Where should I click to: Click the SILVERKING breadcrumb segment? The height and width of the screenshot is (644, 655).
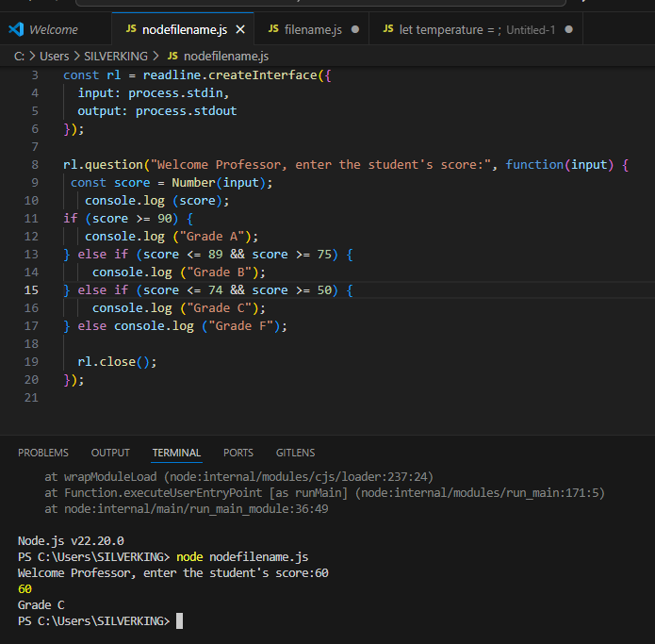(116, 56)
